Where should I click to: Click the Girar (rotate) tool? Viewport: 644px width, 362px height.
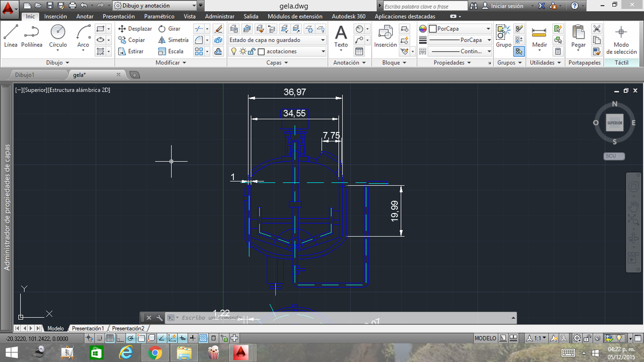[169, 28]
